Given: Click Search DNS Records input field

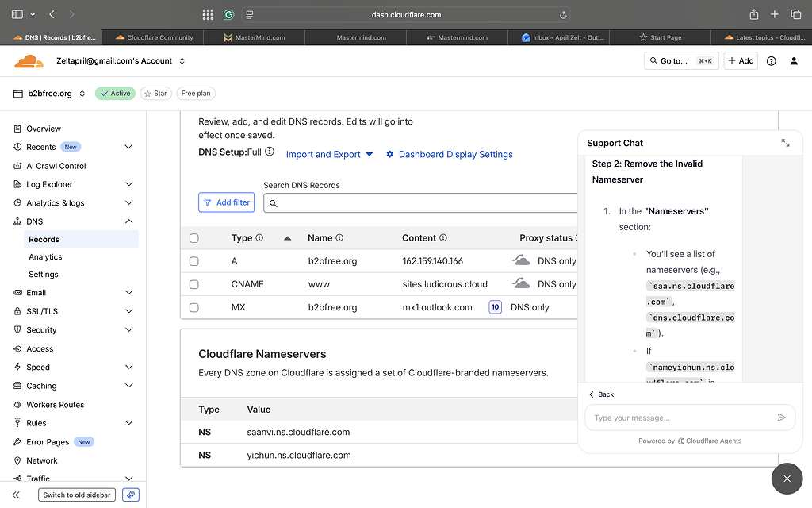Looking at the screenshot, I should click(420, 203).
